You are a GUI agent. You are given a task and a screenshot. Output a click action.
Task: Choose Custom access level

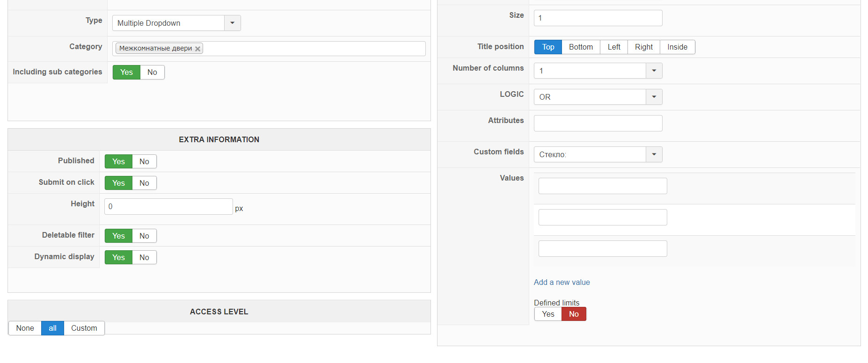coord(84,328)
